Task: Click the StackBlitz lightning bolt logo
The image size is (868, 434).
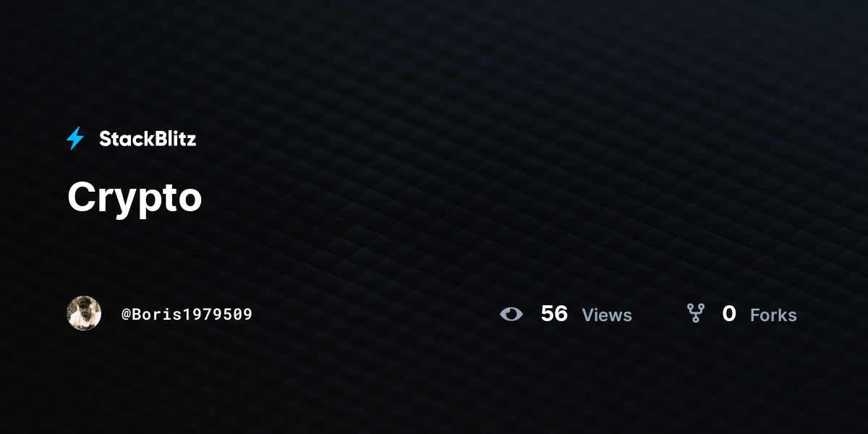Action: click(x=75, y=138)
